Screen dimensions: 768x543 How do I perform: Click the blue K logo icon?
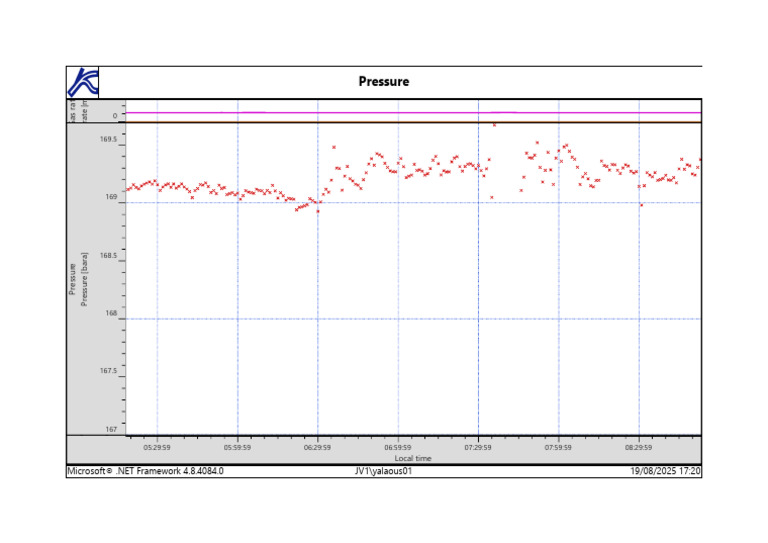coord(83,82)
